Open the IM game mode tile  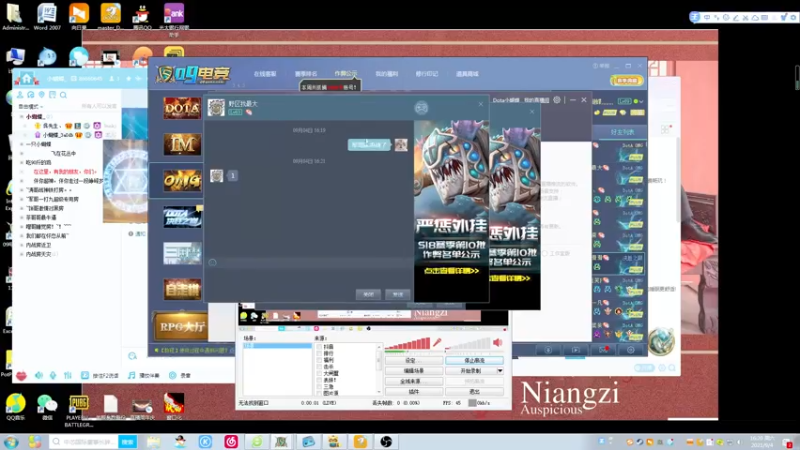click(x=182, y=144)
